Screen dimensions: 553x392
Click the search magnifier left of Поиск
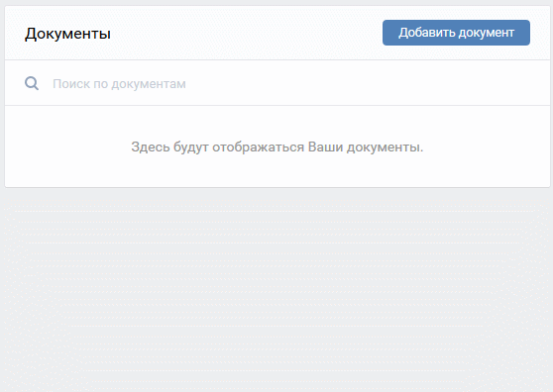[32, 83]
